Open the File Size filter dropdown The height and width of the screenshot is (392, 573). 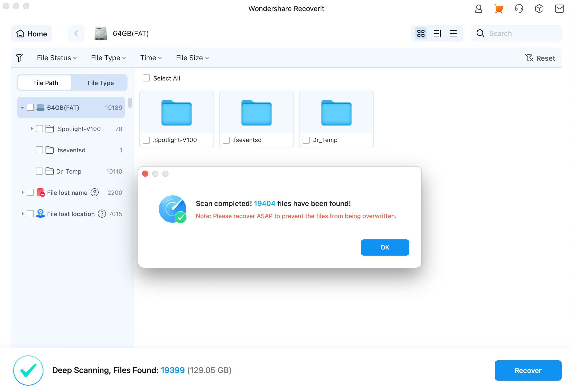pyautogui.click(x=193, y=58)
